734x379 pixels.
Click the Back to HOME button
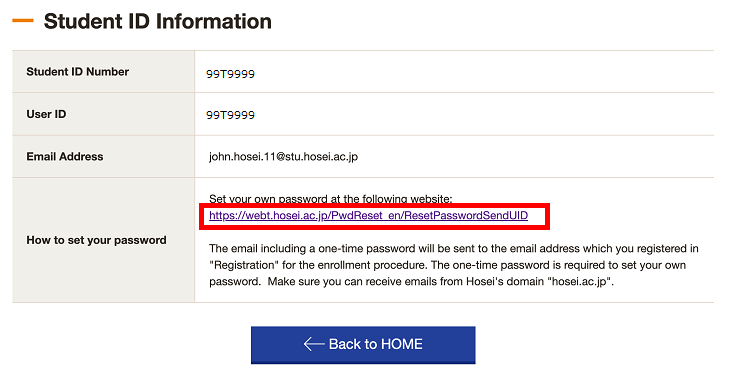point(363,345)
